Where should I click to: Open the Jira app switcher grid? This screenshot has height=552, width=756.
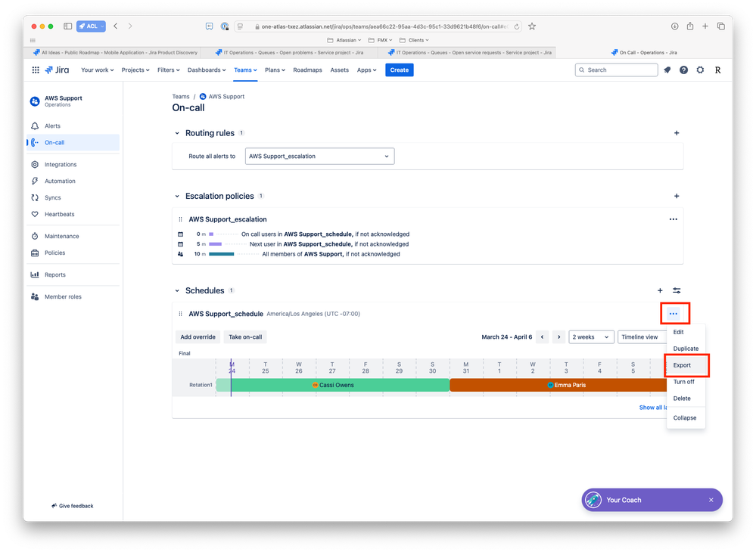(x=36, y=70)
